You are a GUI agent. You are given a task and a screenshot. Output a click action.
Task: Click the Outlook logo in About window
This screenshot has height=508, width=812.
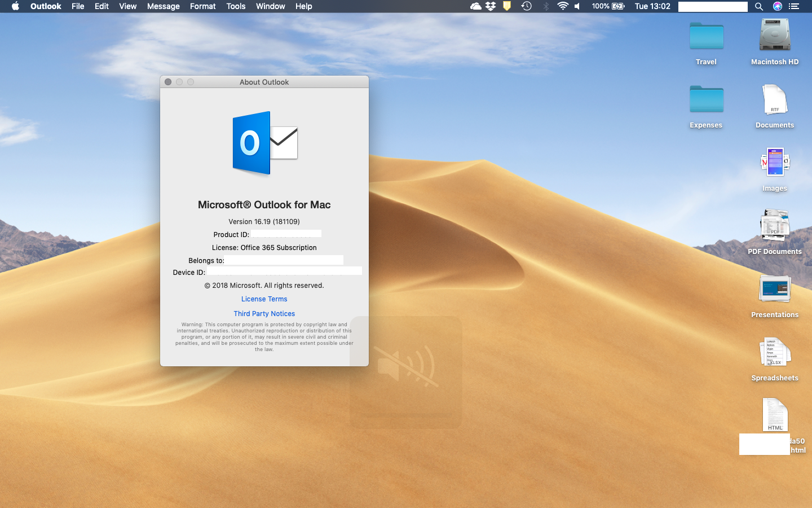click(264, 143)
